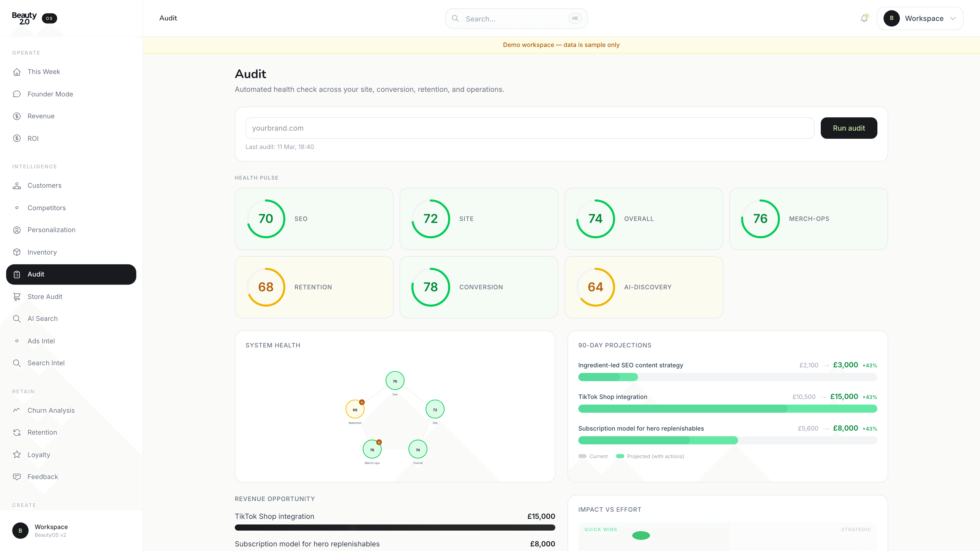
Task: Click the Churn Analysis chart icon
Action: click(17, 410)
